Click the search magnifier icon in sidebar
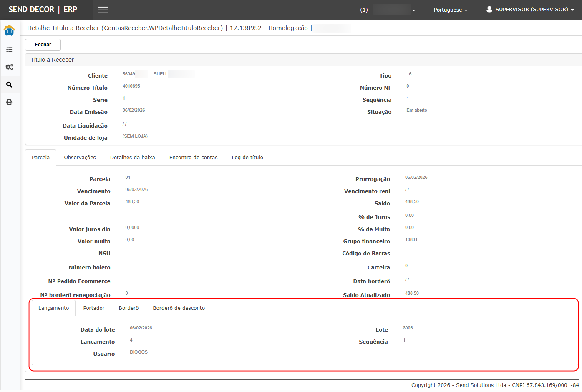This screenshot has width=582, height=392. tap(9, 85)
